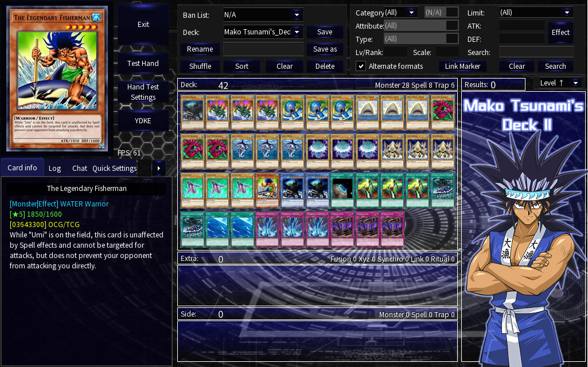Click the Link Marker button
This screenshot has height=367, width=588.
point(462,67)
